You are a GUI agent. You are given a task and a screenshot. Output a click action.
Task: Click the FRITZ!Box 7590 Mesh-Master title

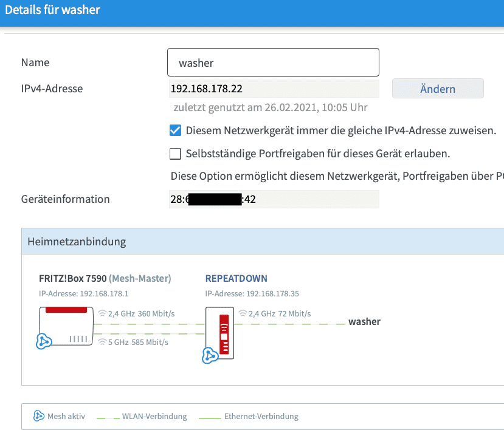point(105,279)
